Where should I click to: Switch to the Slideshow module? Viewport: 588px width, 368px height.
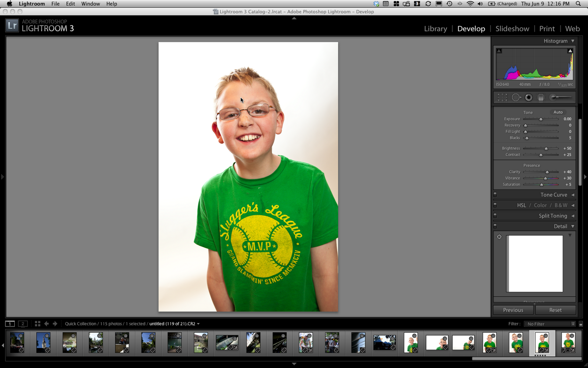tap(512, 29)
